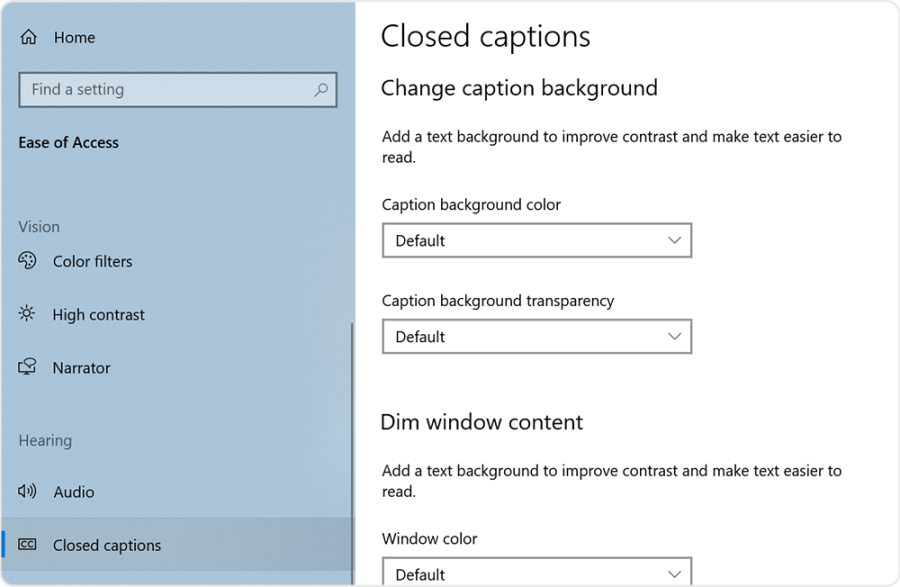Click the Audio speaker icon
The image size is (900, 587).
coord(28,491)
